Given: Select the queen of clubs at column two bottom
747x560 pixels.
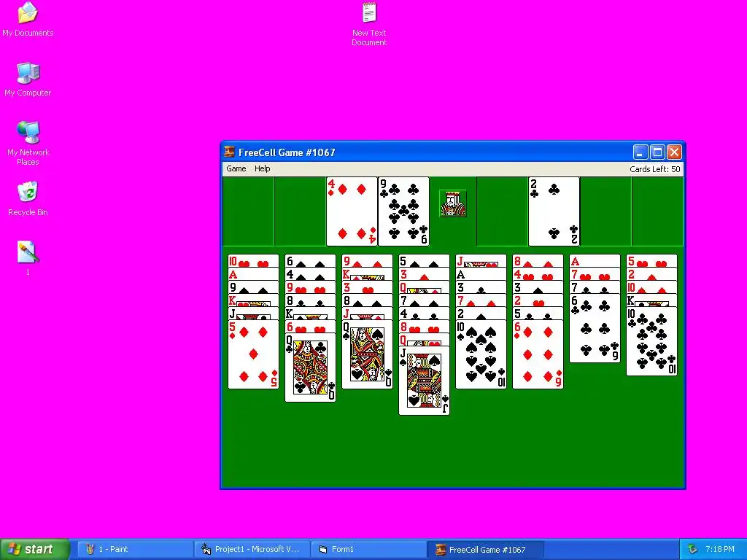Looking at the screenshot, I should 310,367.
